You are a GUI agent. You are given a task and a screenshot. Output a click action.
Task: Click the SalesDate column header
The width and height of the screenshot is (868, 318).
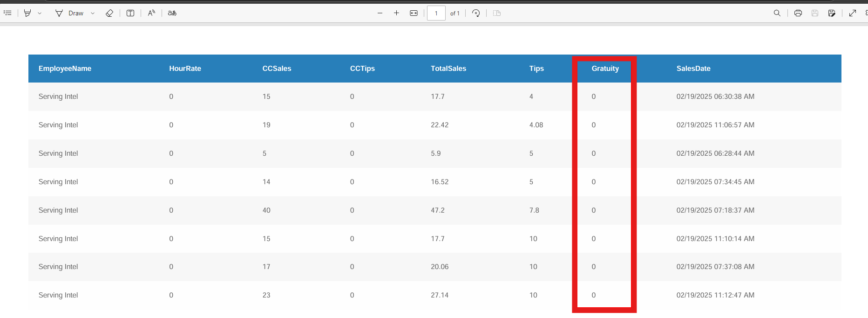(693, 69)
